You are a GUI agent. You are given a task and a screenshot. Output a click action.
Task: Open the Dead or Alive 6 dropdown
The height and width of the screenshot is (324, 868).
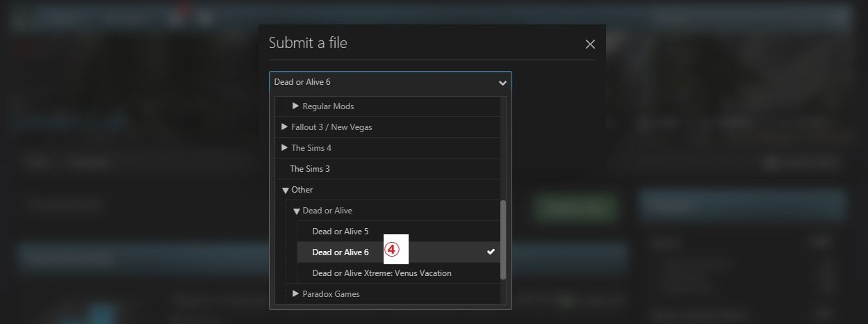(391, 83)
